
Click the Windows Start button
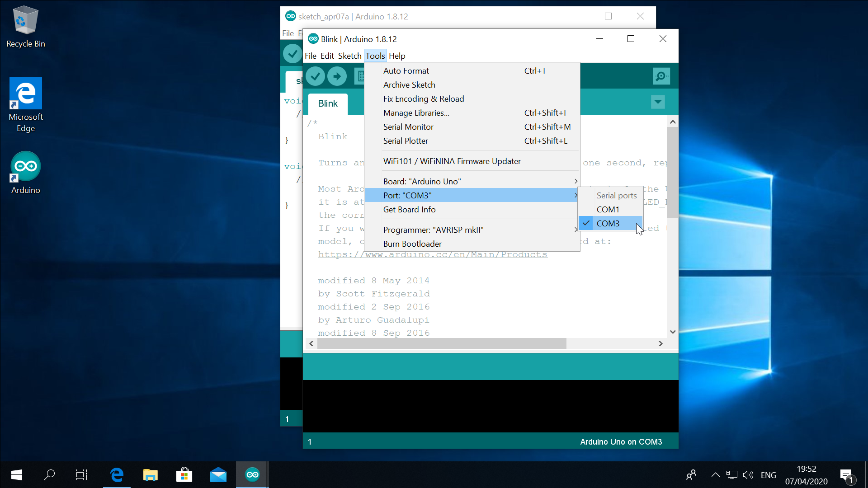[x=17, y=475]
